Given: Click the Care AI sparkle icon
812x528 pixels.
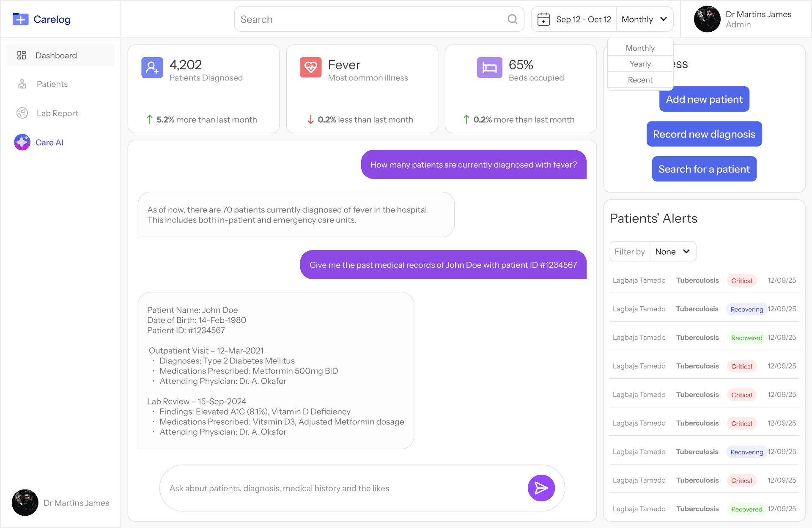Looking at the screenshot, I should click(22, 143).
